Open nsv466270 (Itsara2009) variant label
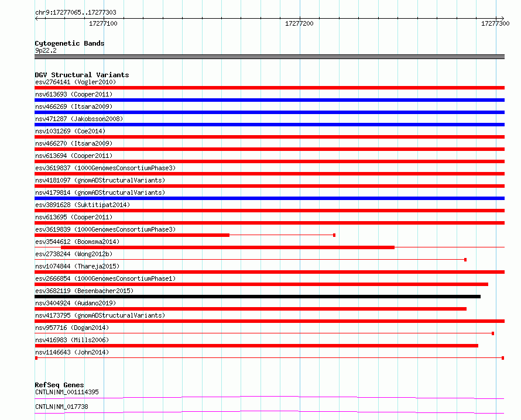The image size is (521, 420). pos(74,143)
